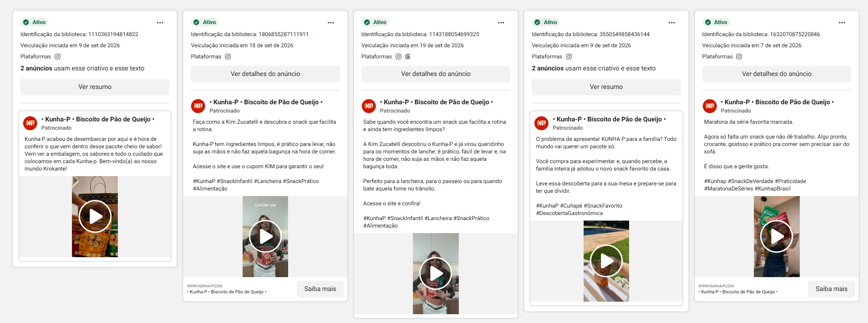Open the Kunha-P page name on the 'Faça como a Kim' ad
Image resolution: width=868 pixels, height=323 pixels.
266,102
